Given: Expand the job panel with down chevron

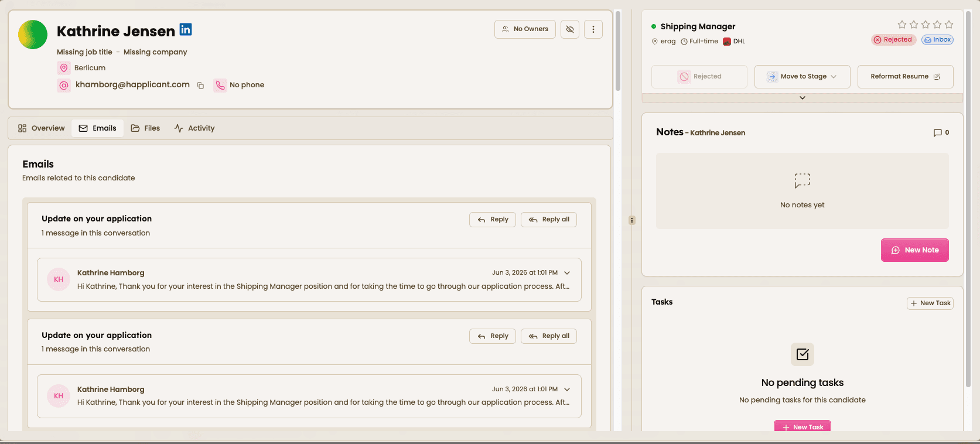Looking at the screenshot, I should coord(803,98).
